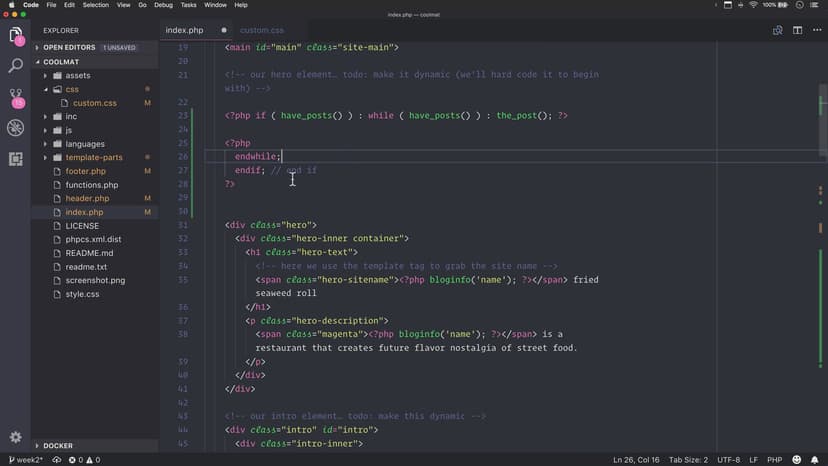The image size is (828, 466).
Task: Open the Debug view icon
Action: click(16, 128)
